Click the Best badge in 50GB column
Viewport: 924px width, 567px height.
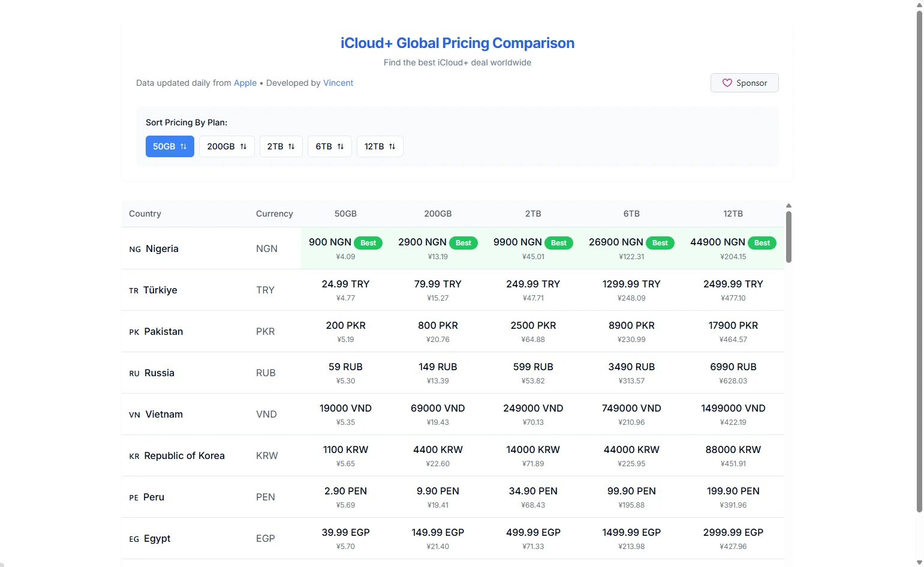coord(368,243)
